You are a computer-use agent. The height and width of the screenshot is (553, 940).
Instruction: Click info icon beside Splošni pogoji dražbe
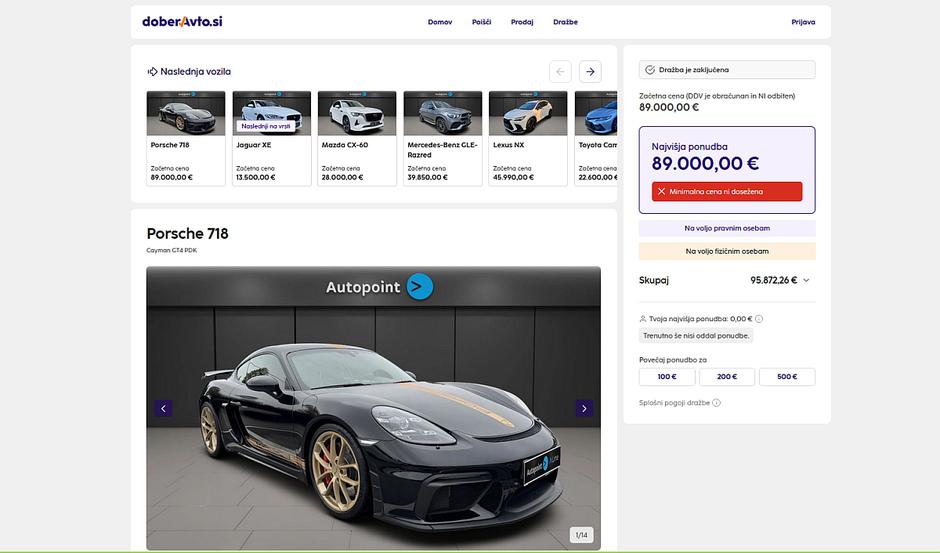(x=716, y=403)
